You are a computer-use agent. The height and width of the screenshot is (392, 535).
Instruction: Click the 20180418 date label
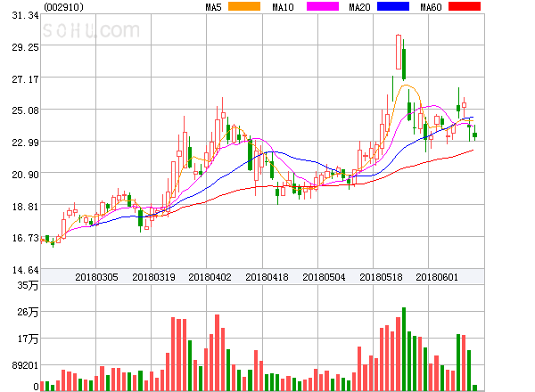pyautogui.click(x=267, y=277)
